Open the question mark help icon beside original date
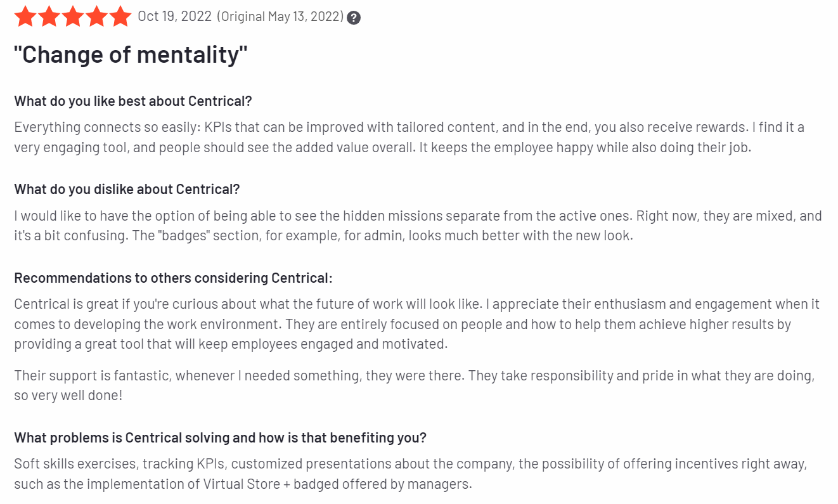 click(354, 18)
